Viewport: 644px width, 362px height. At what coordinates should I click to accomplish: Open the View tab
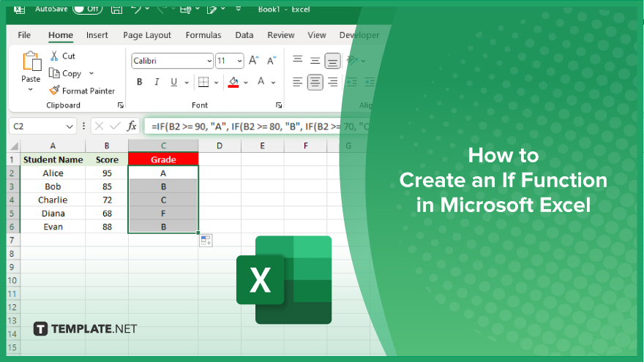[317, 35]
